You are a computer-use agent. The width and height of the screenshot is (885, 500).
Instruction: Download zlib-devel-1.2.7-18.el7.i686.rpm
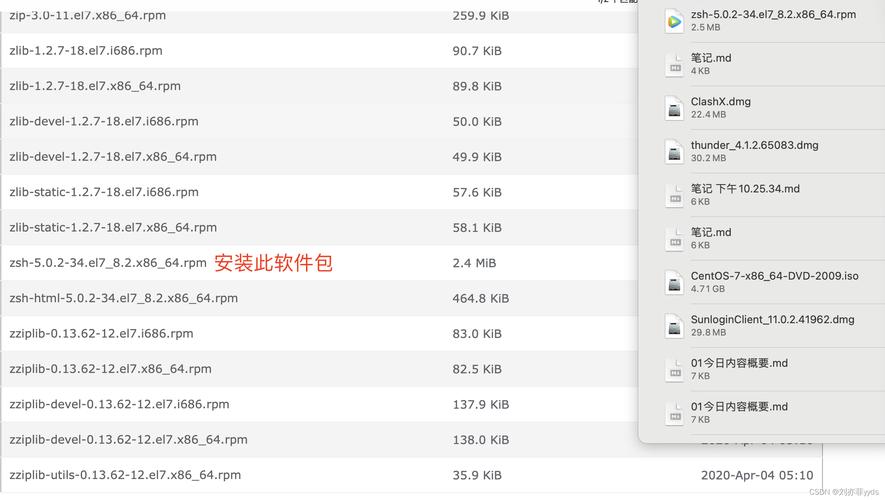point(104,121)
